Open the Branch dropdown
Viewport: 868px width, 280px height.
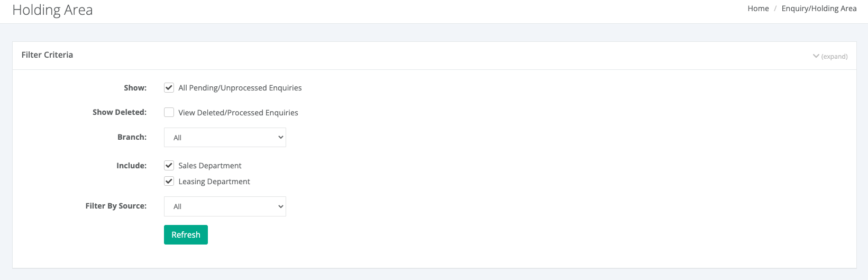click(x=225, y=138)
